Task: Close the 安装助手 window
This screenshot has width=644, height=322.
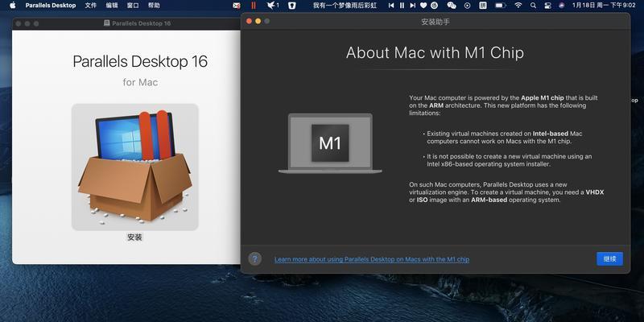Action: click(x=249, y=21)
